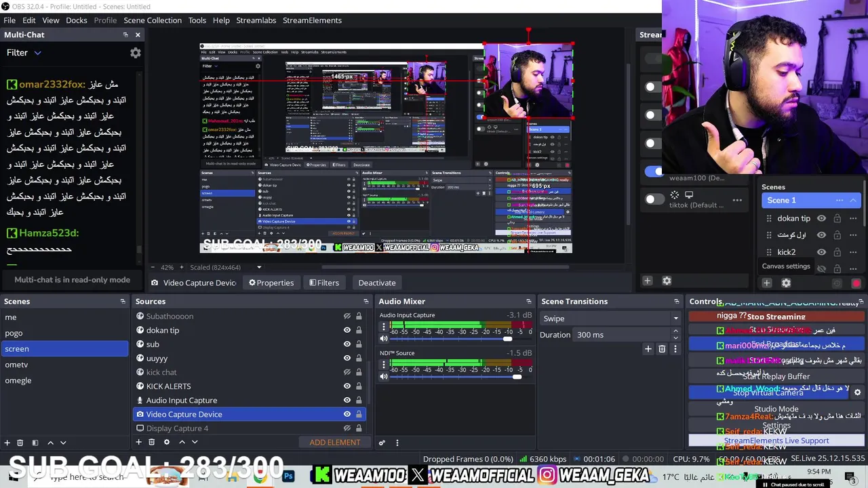
Task: Open StreamElements Live Support
Action: click(x=776, y=441)
